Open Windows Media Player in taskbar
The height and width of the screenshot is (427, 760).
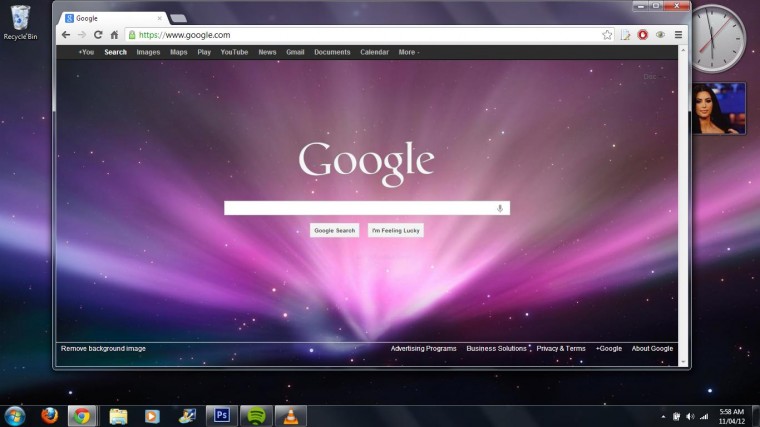[x=152, y=416]
